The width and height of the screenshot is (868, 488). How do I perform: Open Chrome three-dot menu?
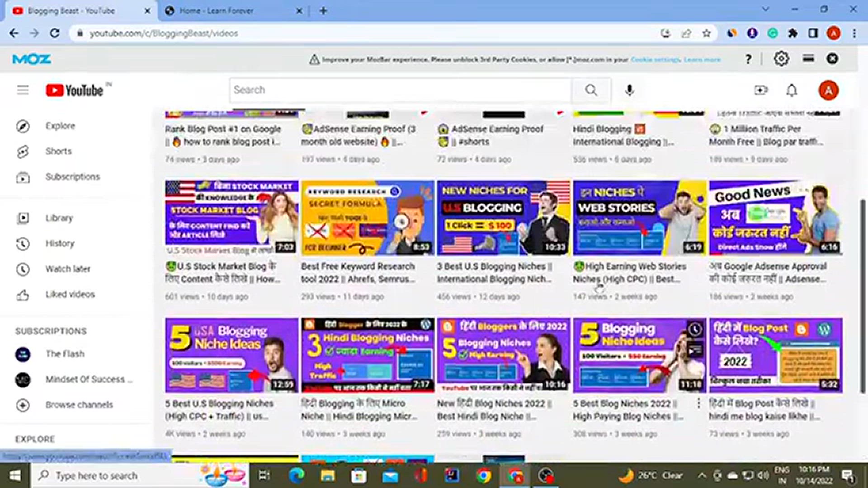854,33
